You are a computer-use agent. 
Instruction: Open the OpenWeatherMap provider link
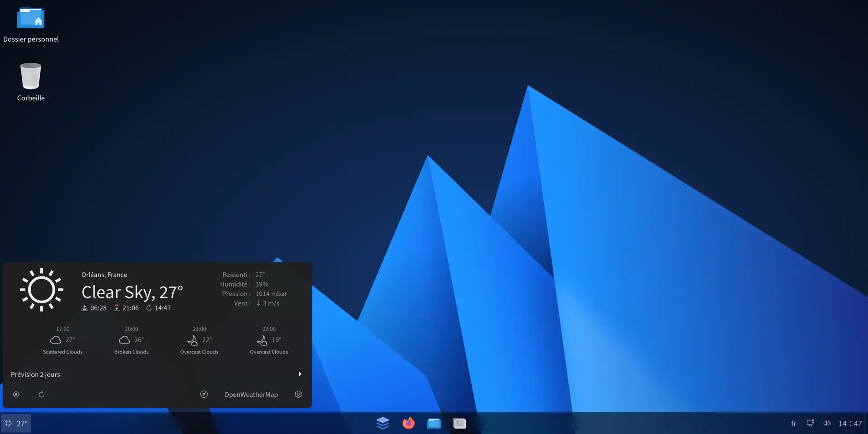(x=251, y=395)
